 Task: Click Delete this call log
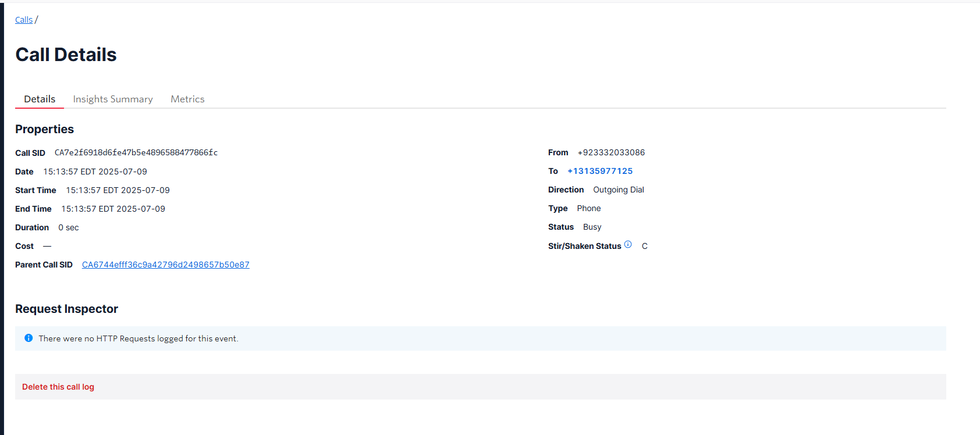(58, 387)
